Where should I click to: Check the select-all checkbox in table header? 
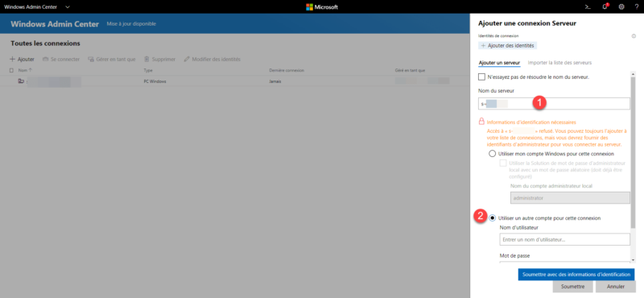click(11, 71)
